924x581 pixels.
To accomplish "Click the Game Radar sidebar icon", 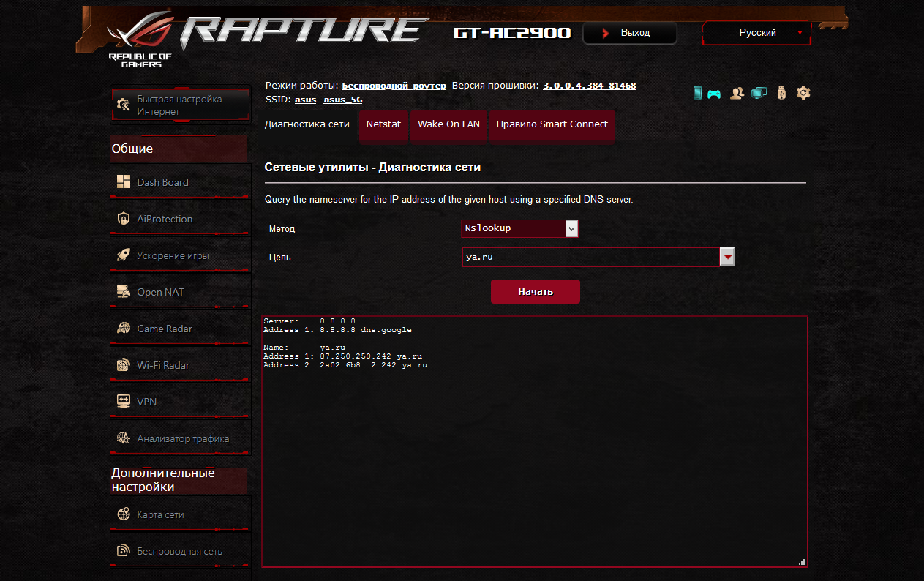I will (x=124, y=329).
